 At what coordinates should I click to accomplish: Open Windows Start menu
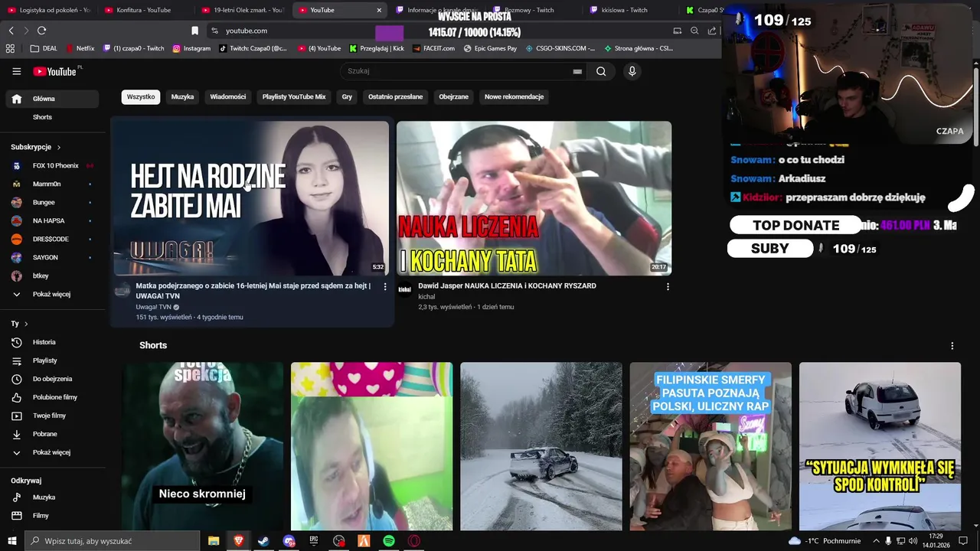pos(11,541)
